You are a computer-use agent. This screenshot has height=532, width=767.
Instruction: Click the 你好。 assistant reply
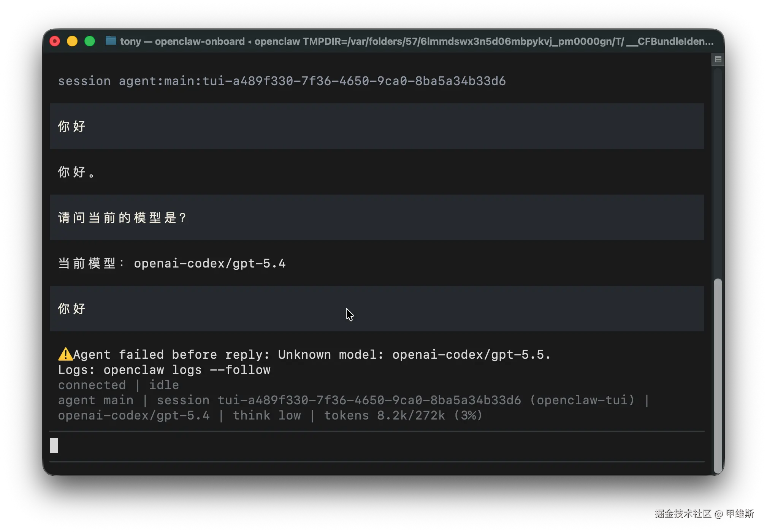click(76, 172)
